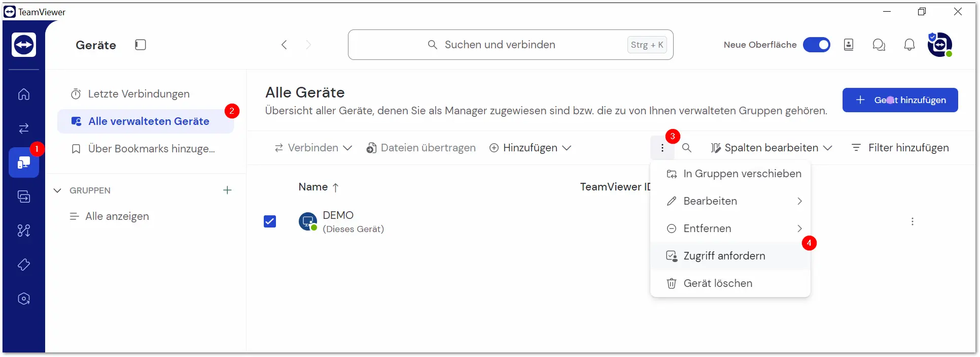The width and height of the screenshot is (980, 357).
Task: Open the chat bubble icon
Action: point(879,45)
